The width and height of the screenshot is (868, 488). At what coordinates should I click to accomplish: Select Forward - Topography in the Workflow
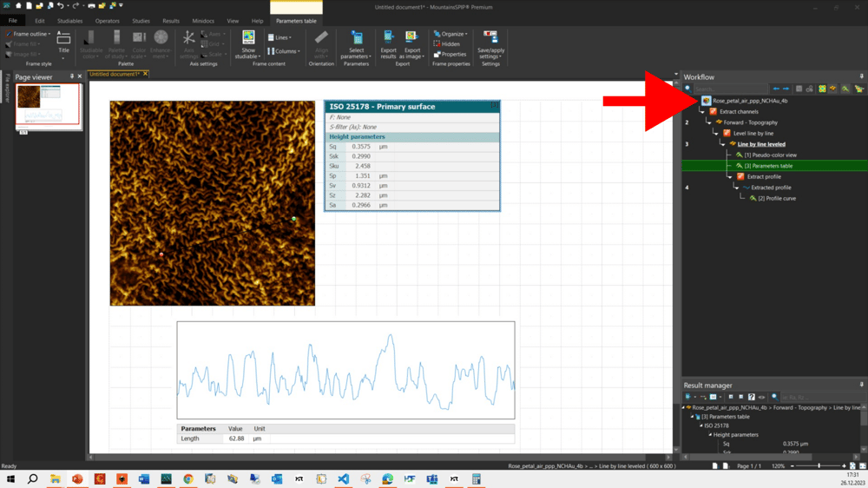[x=750, y=122]
